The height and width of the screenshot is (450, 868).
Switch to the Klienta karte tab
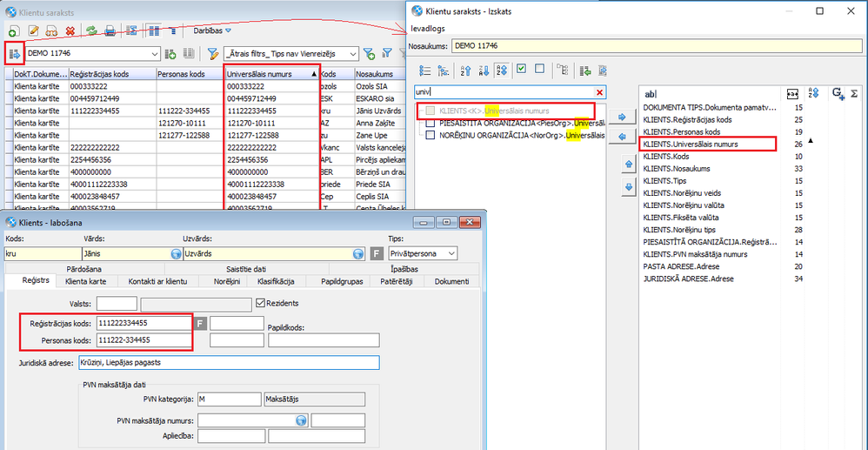[86, 282]
